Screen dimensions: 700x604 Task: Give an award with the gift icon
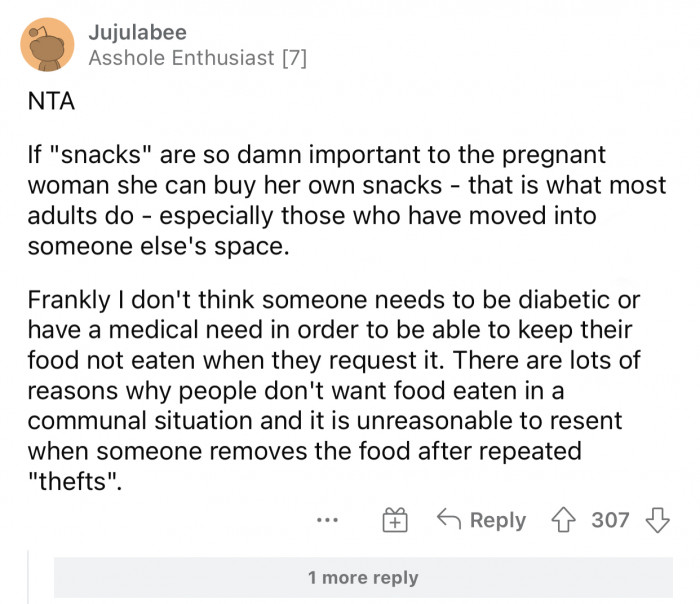[x=395, y=520]
